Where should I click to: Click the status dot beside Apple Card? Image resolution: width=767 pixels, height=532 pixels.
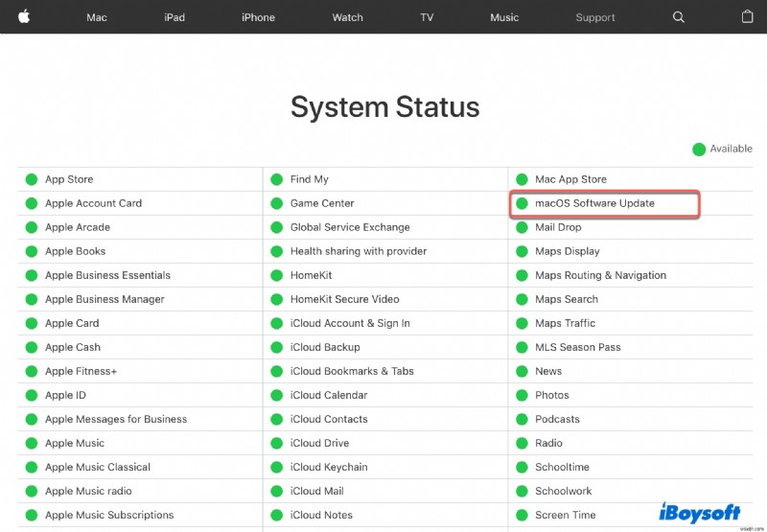click(x=32, y=323)
